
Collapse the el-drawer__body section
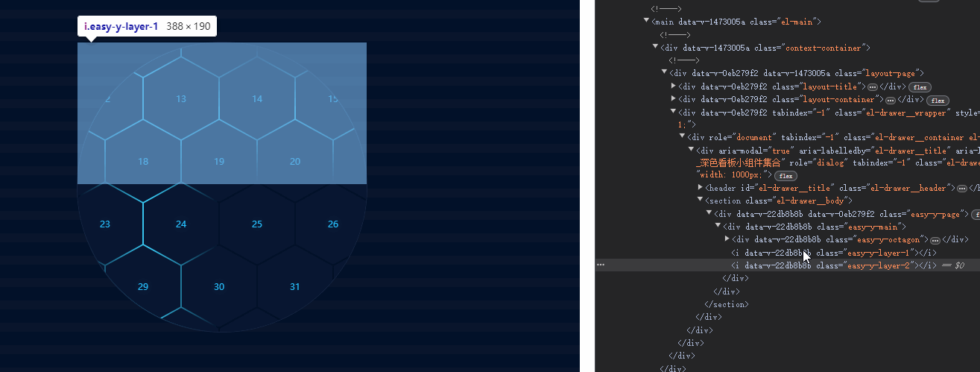[x=701, y=201]
